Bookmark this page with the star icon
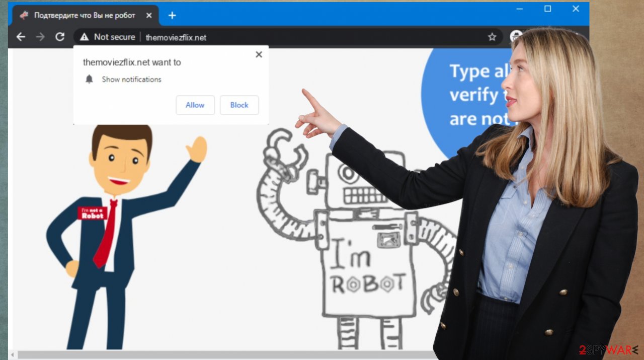 pyautogui.click(x=492, y=37)
